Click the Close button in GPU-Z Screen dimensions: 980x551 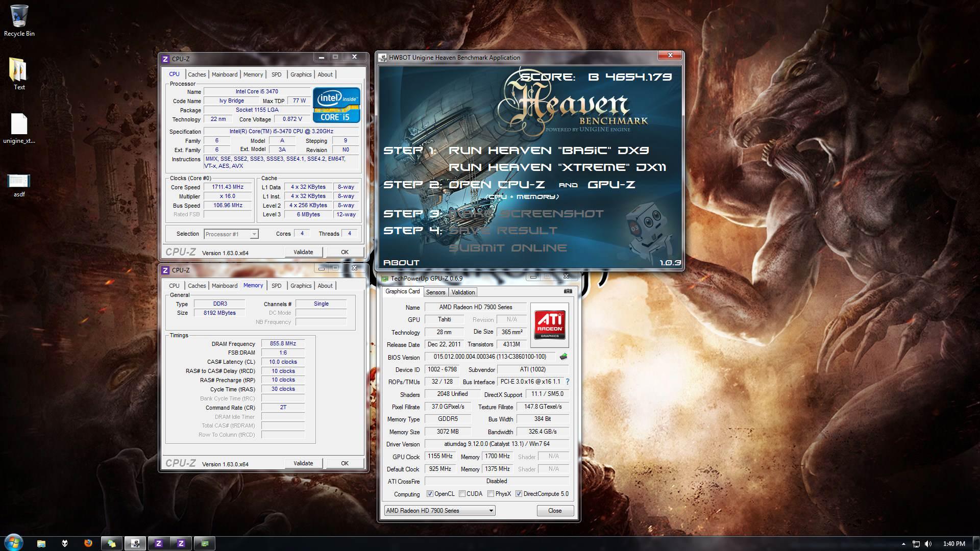(555, 511)
